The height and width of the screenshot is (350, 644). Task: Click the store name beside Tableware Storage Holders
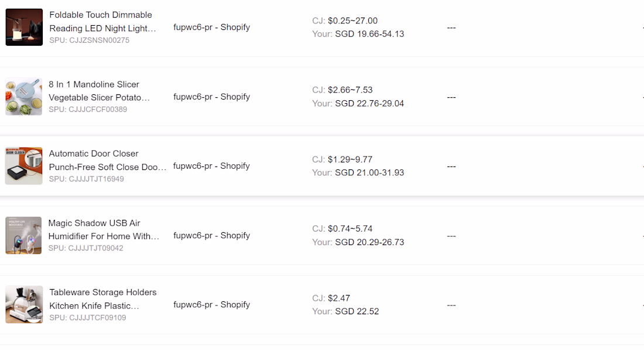pyautogui.click(x=211, y=305)
